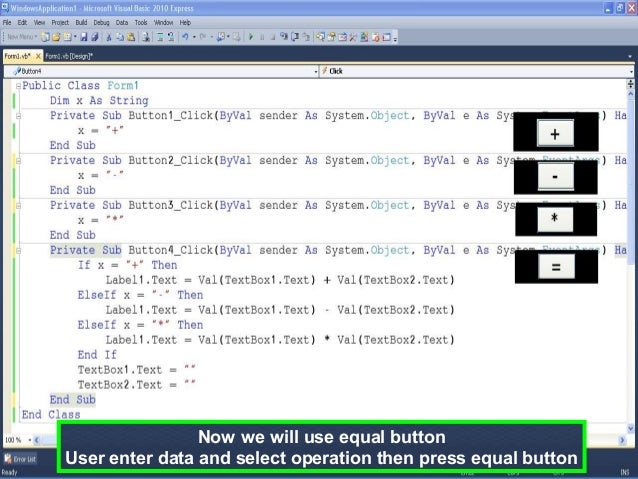The width and height of the screenshot is (638, 479).
Task: Click on 'End Class' text
Action: (51, 415)
